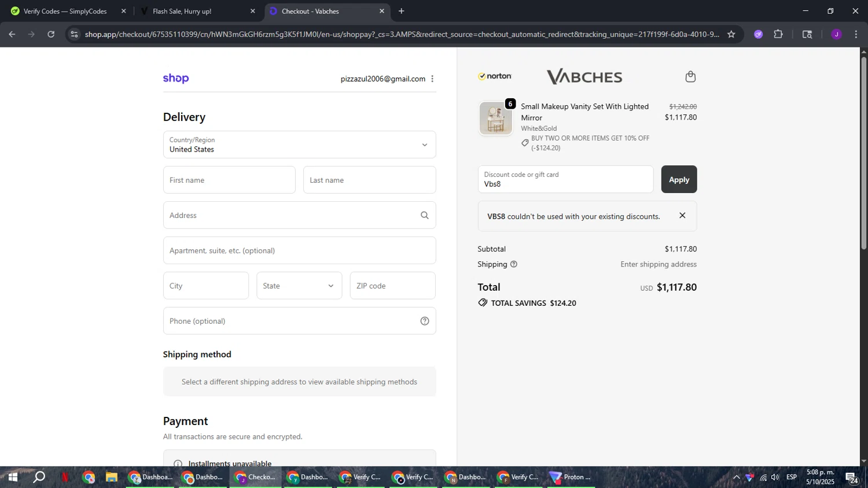Click the page vertical scrollbar

[863, 153]
